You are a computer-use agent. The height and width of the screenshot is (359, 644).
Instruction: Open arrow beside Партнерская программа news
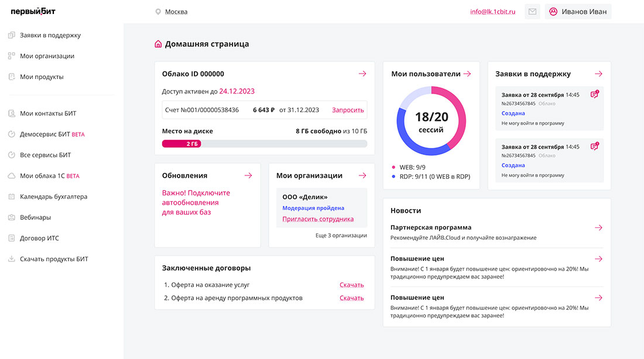pos(598,227)
